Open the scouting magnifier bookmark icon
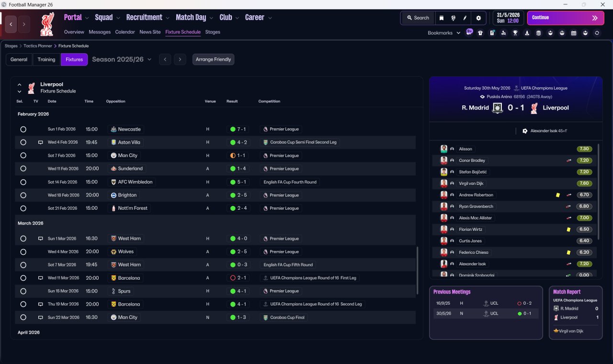This screenshot has width=613, height=364. pyautogui.click(x=503, y=33)
